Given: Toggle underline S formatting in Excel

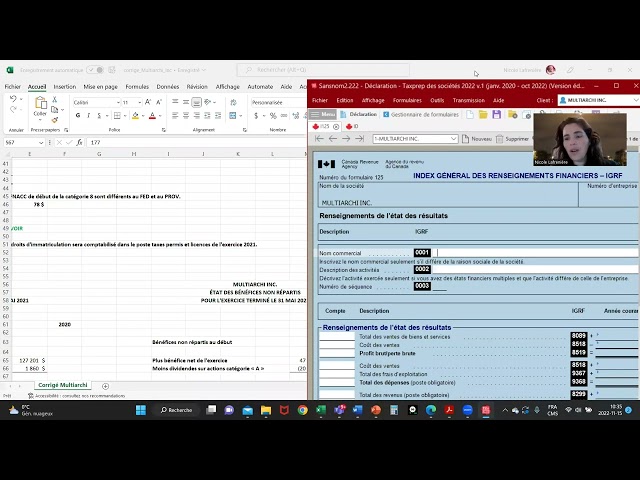Looking at the screenshot, I should 99,116.
